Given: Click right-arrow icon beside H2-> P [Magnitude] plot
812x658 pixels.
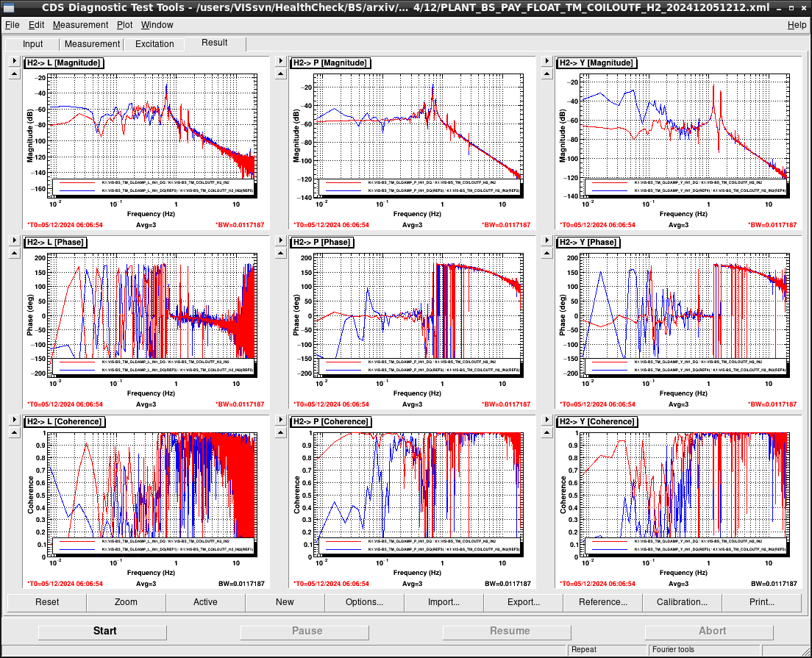Looking at the screenshot, I should (x=281, y=61).
